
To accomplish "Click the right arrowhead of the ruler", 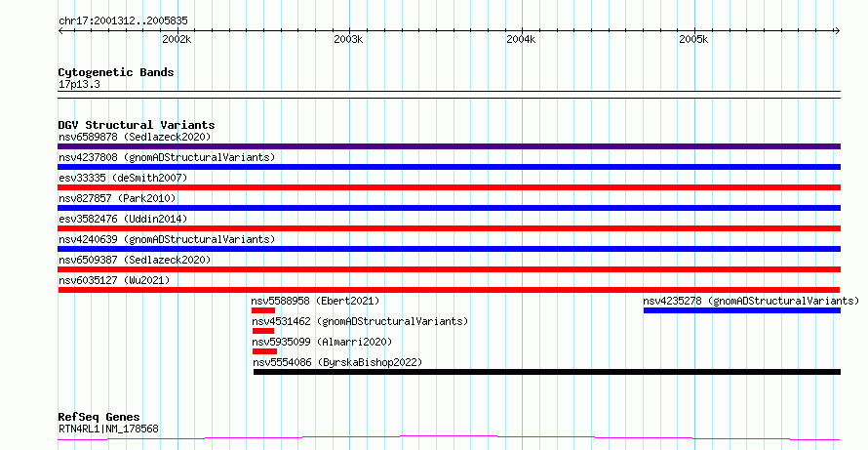I will click(x=837, y=31).
